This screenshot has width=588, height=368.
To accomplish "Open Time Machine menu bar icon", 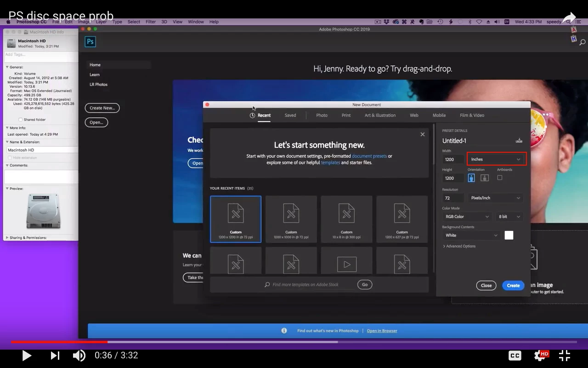I will tap(440, 22).
